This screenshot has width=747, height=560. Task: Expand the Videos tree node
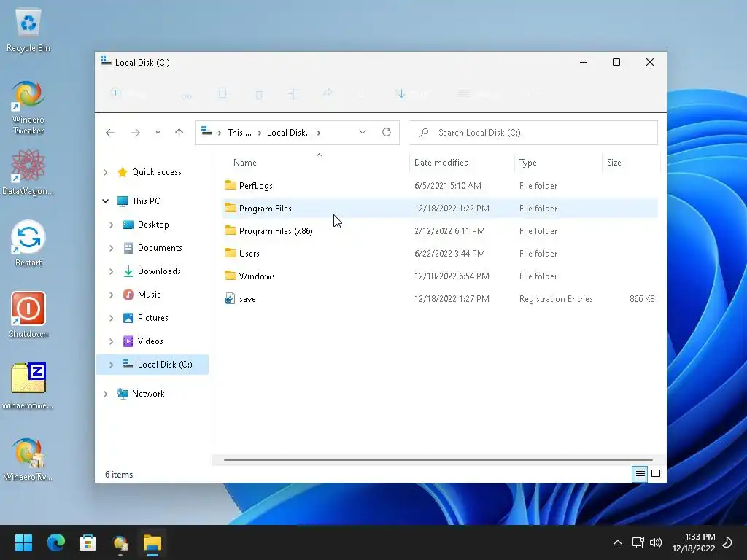pyautogui.click(x=112, y=341)
